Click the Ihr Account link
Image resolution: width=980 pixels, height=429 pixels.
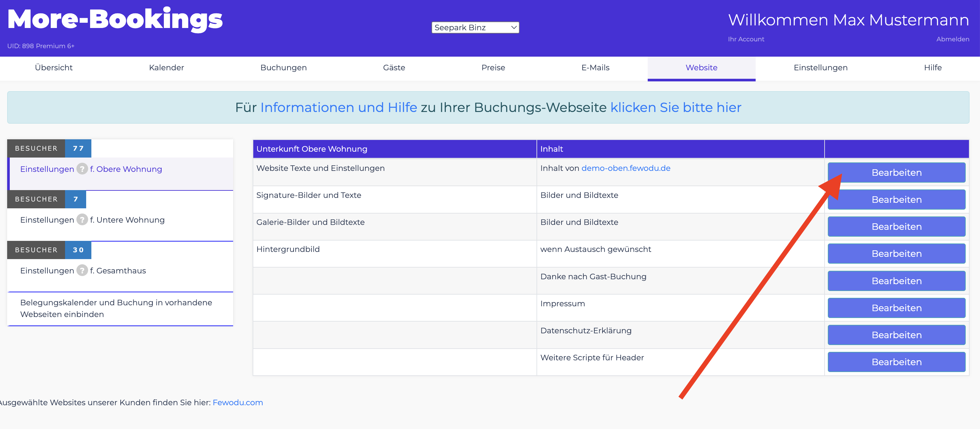point(746,39)
